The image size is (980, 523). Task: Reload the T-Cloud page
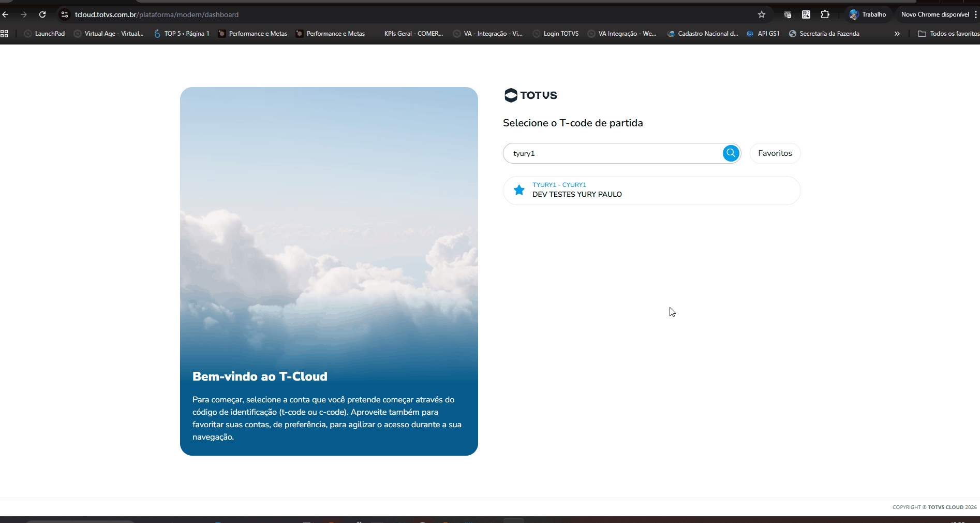tap(42, 14)
